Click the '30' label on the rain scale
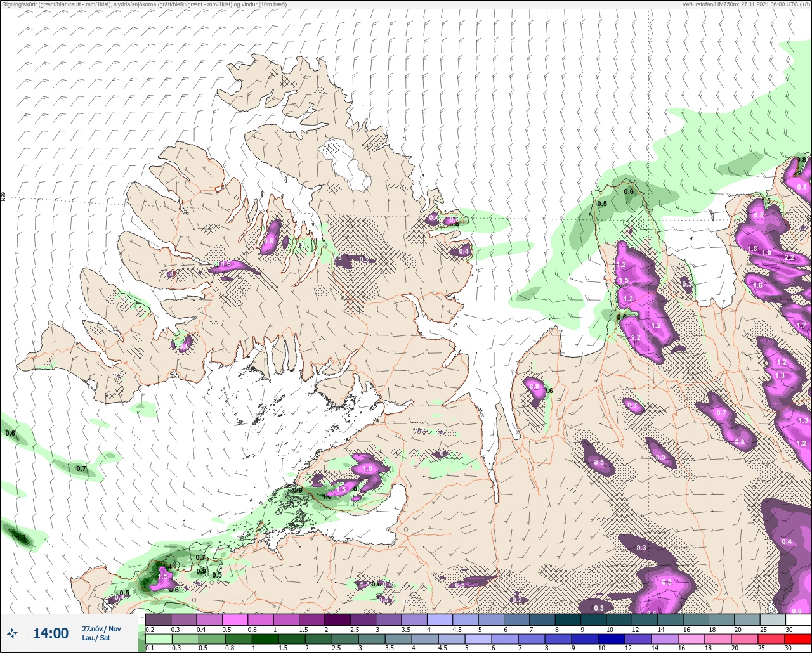Image resolution: width=812 pixels, height=653 pixels. point(789,649)
